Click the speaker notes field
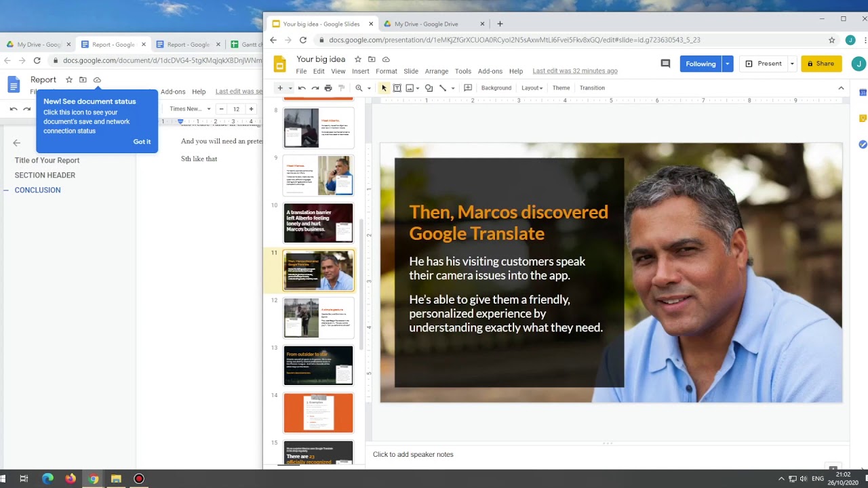The image size is (868, 488). click(607, 455)
